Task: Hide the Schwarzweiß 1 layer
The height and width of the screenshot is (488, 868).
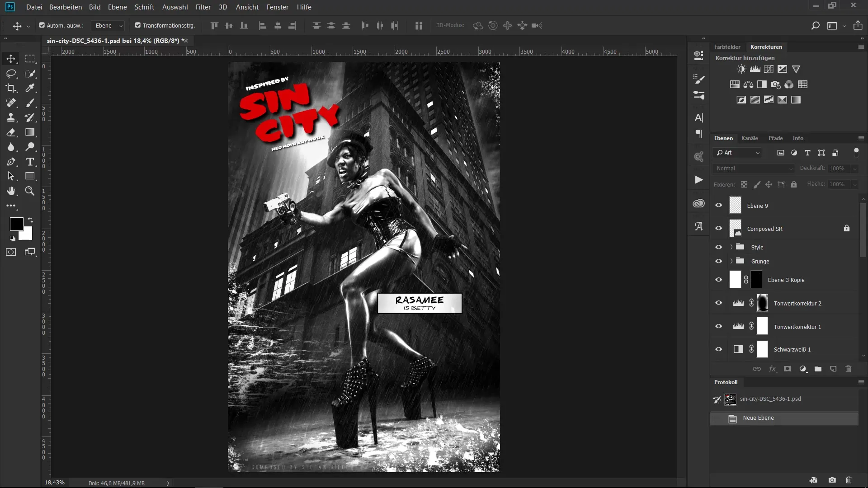Action: (x=718, y=349)
